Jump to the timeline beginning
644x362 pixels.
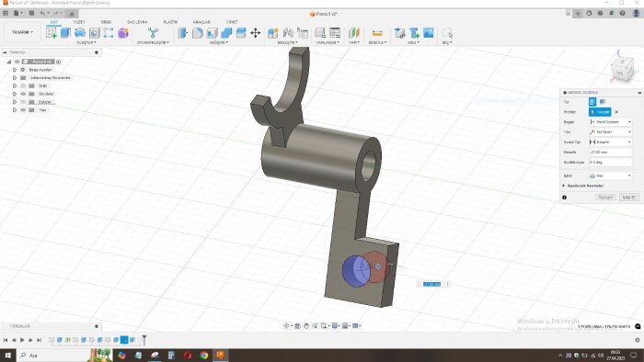click(x=6, y=340)
